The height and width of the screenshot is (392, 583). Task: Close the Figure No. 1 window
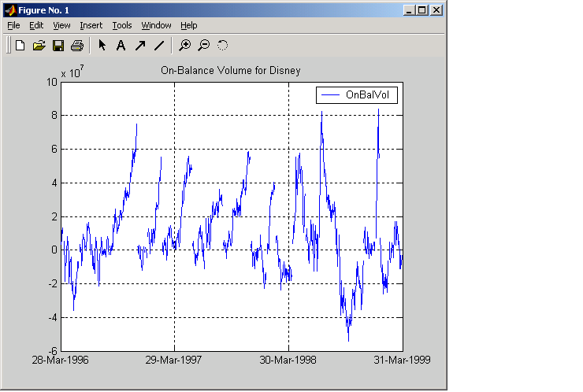(436, 10)
